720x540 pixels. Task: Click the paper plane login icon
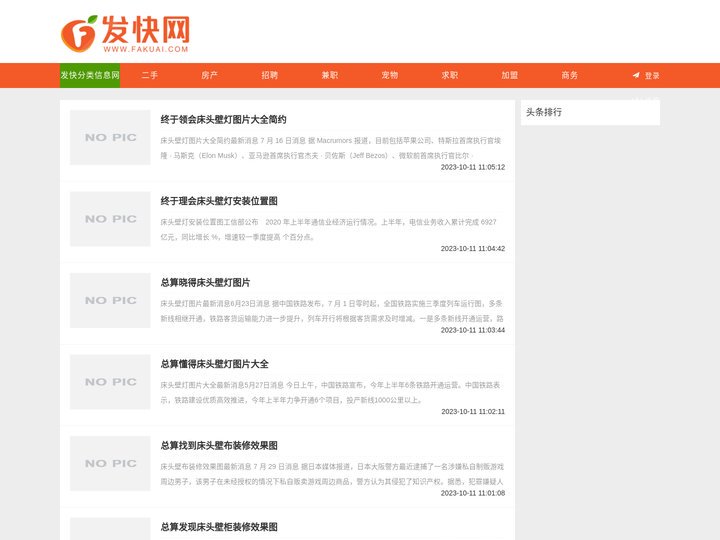[x=636, y=75]
